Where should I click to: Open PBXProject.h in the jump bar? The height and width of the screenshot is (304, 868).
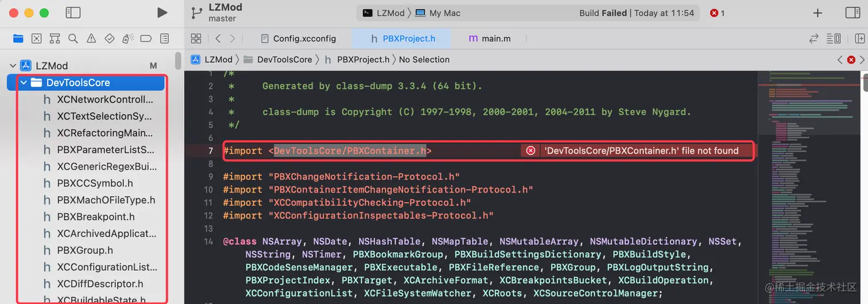(x=357, y=59)
